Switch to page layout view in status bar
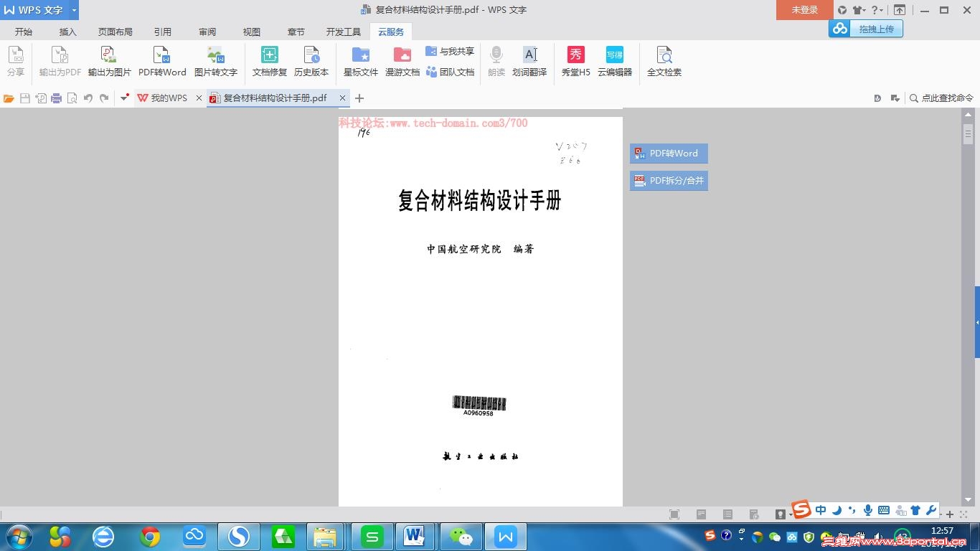Viewport: 980px width, 551px height. coord(702,514)
